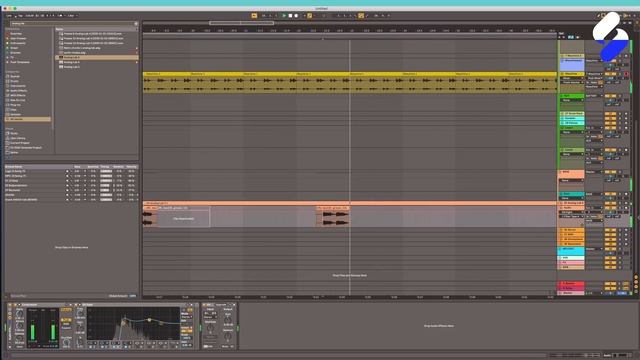Click the EQ Eight curve's middle filter point
Viewport: 640px width, 360px height.
[x=149, y=320]
